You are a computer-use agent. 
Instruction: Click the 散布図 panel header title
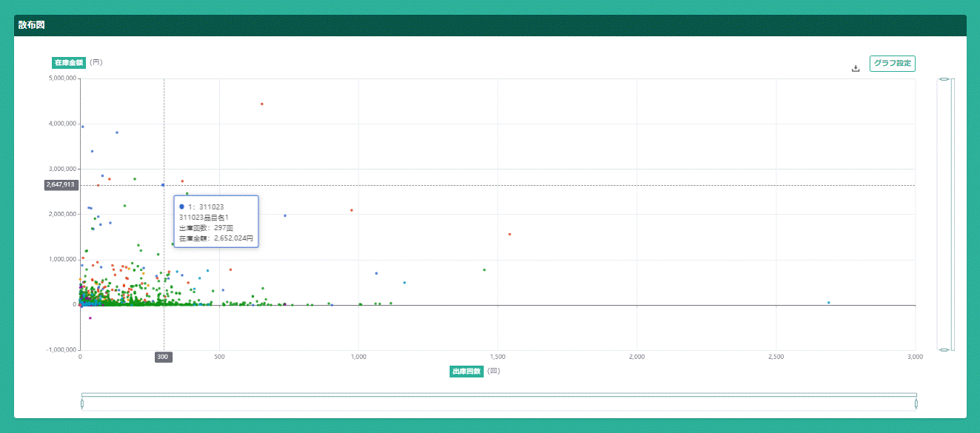click(32, 25)
